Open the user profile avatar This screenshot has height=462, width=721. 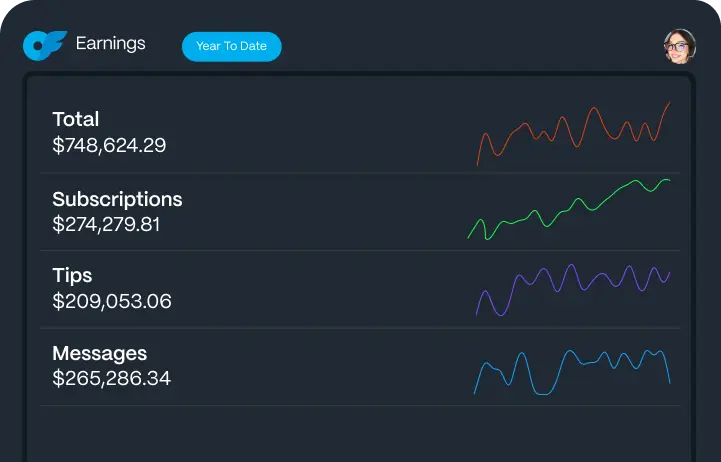(x=679, y=46)
